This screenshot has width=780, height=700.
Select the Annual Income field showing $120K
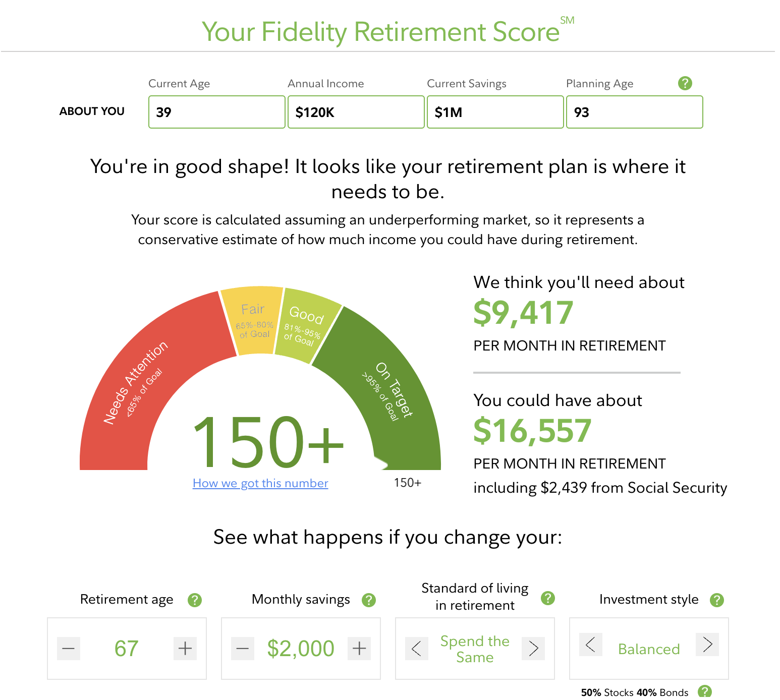pos(356,112)
